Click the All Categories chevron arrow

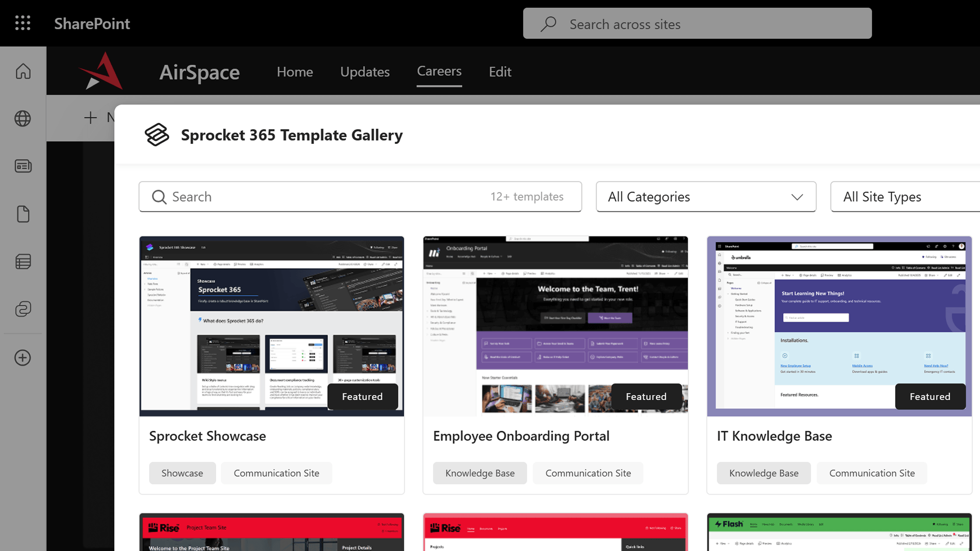point(797,197)
